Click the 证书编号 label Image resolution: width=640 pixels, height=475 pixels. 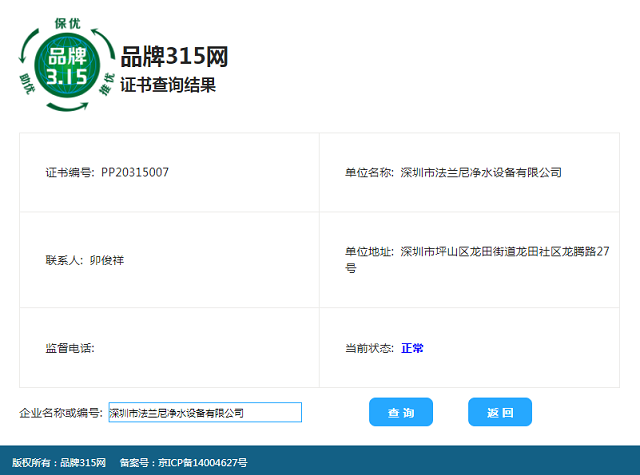click(x=69, y=173)
